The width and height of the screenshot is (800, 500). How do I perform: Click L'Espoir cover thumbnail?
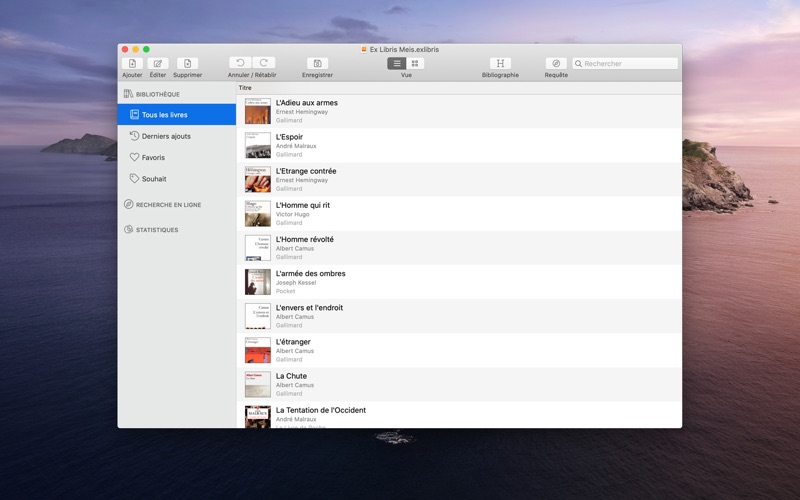click(x=258, y=145)
